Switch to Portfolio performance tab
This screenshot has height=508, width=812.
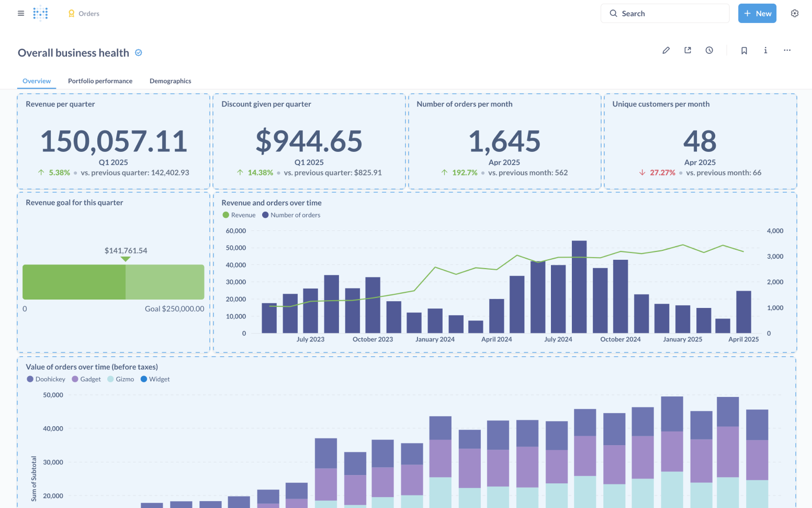click(x=100, y=81)
